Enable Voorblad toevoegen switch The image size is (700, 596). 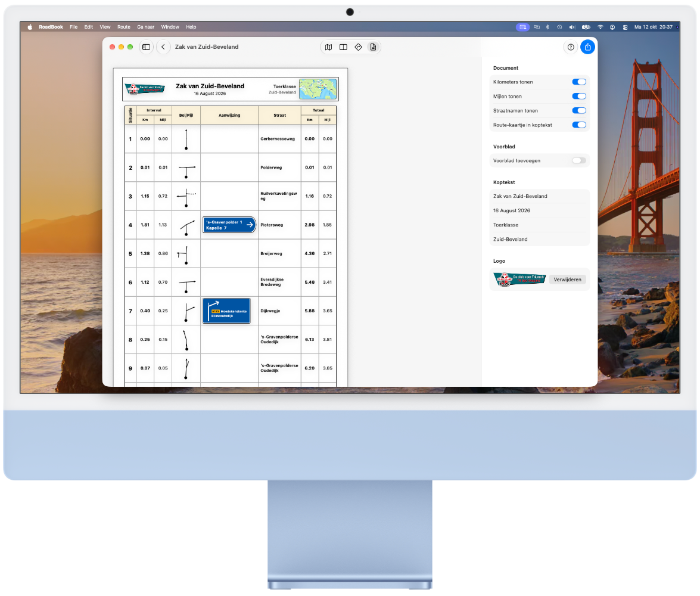point(579,160)
